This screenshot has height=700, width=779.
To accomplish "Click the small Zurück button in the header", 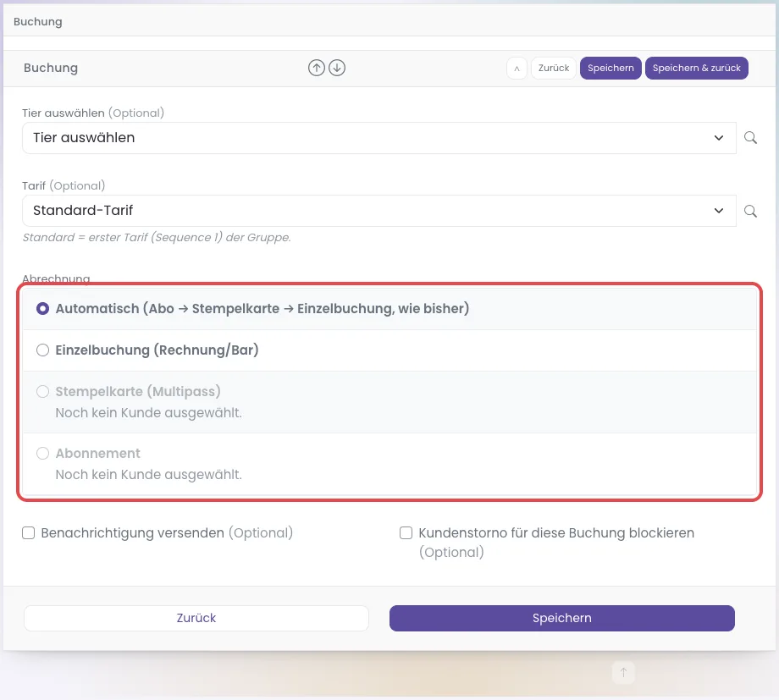I will coord(554,68).
